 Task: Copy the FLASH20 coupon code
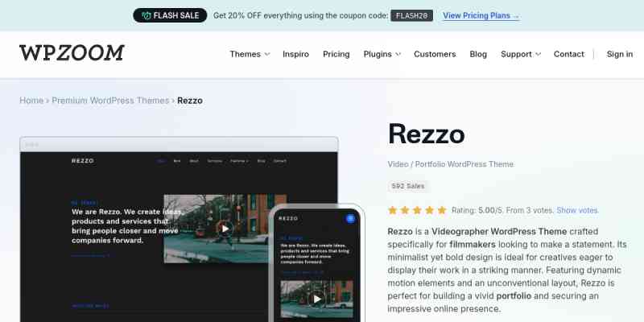(x=411, y=15)
